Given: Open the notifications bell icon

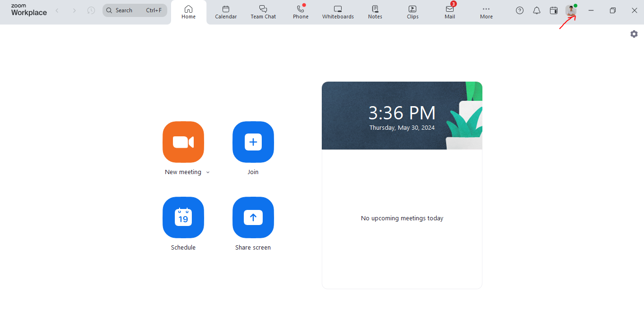Looking at the screenshot, I should (537, 10).
